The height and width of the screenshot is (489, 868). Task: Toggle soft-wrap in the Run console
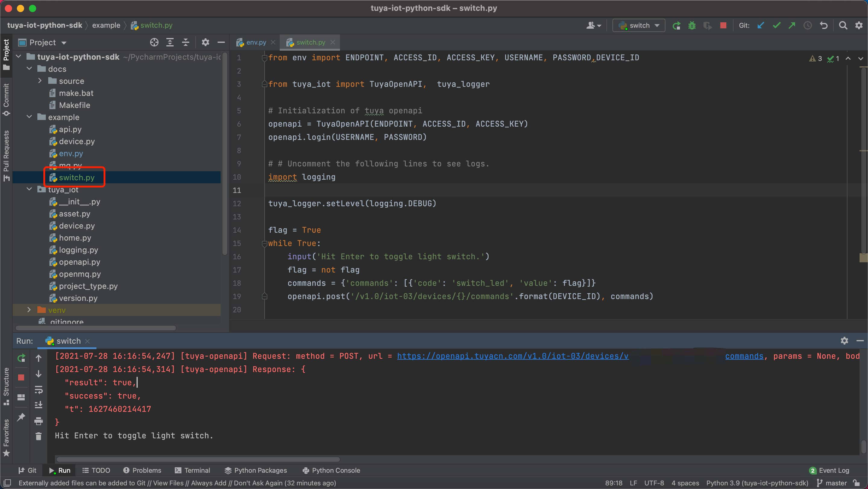coord(39,390)
